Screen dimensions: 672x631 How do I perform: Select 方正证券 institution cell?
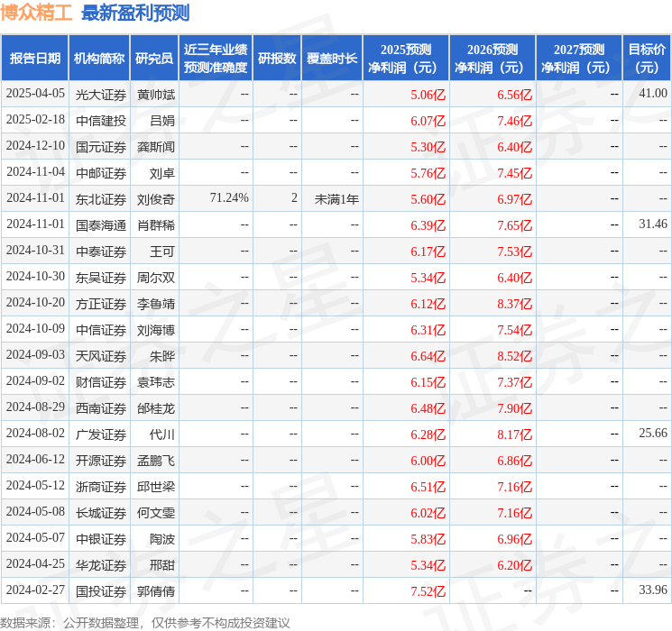pyautogui.click(x=101, y=304)
